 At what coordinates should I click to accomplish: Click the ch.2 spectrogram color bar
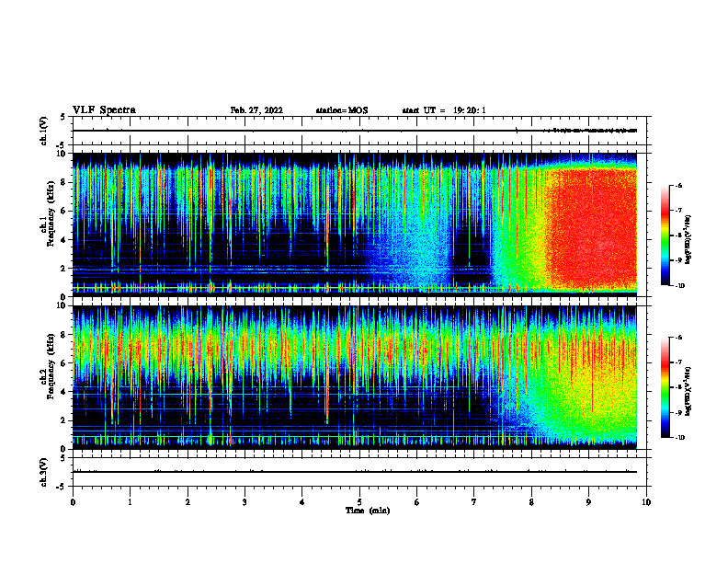tap(665, 387)
